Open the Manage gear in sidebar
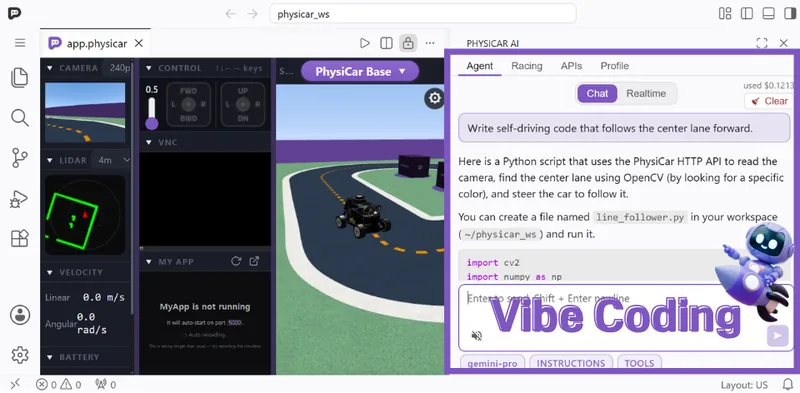Image resolution: width=800 pixels, height=393 pixels. (20, 355)
